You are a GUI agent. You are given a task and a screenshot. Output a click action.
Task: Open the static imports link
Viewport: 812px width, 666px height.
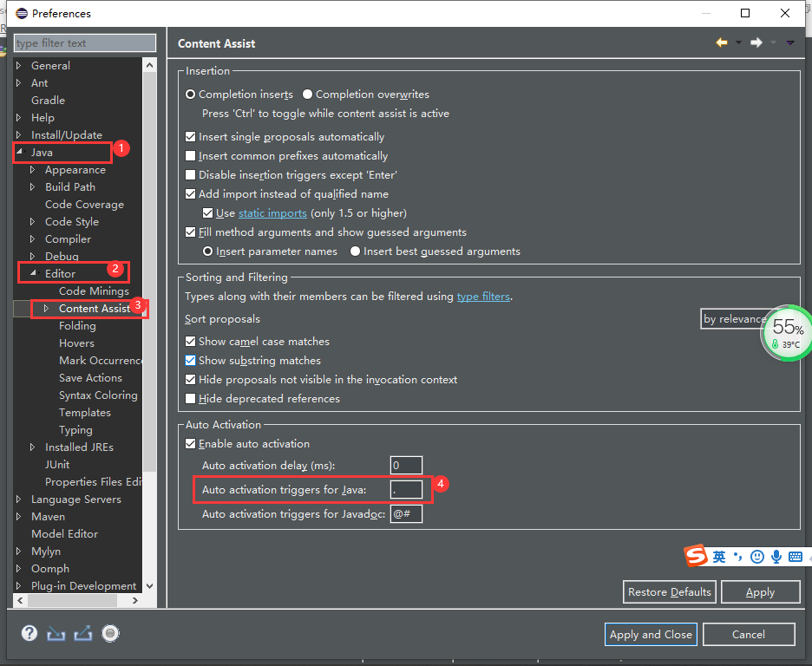point(272,213)
